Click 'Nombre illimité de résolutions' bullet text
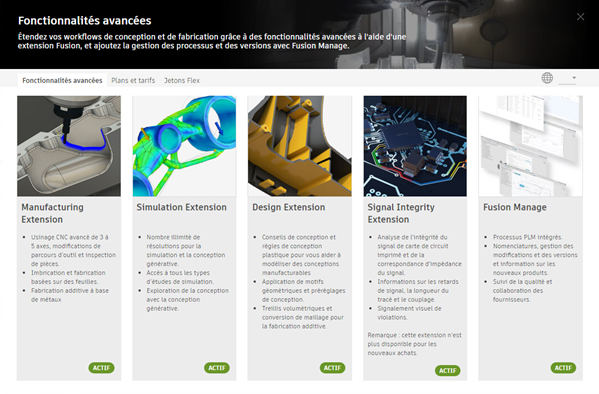The height and width of the screenshot is (394, 599). (186, 250)
